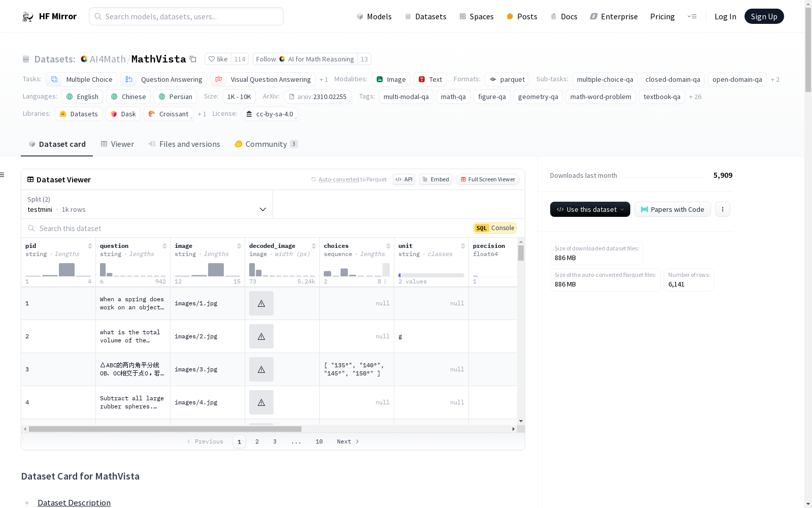Screen dimensions: 812x508
Task: Click the horizontal scrollbar of the dataset table
Action: (165, 429)
